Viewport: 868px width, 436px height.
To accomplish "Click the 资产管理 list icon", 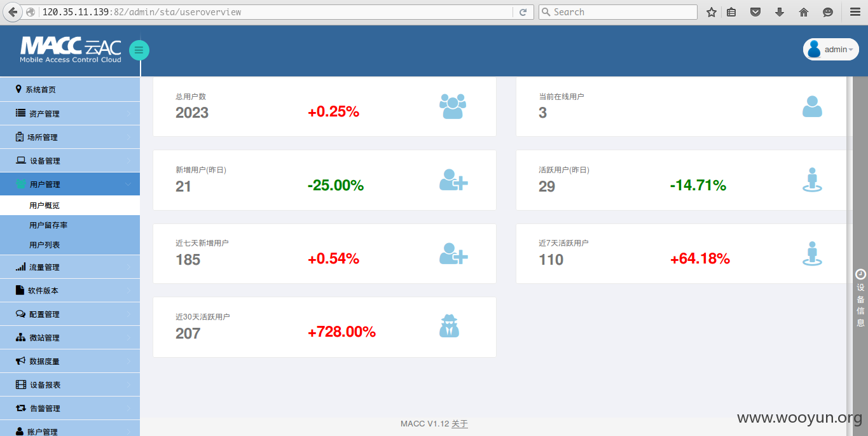I will (x=20, y=113).
